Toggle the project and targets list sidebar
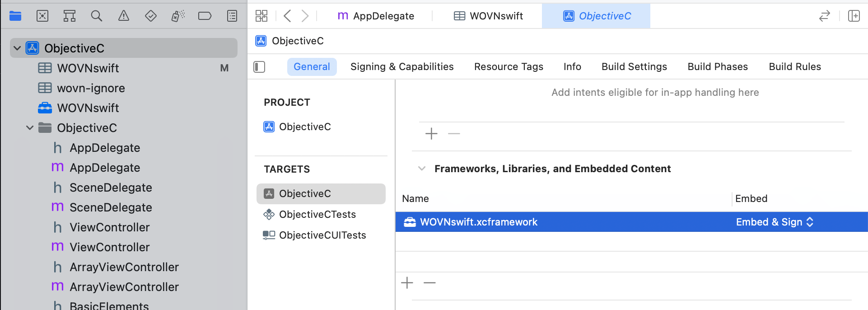Screen dimensions: 868x310 pos(259,67)
